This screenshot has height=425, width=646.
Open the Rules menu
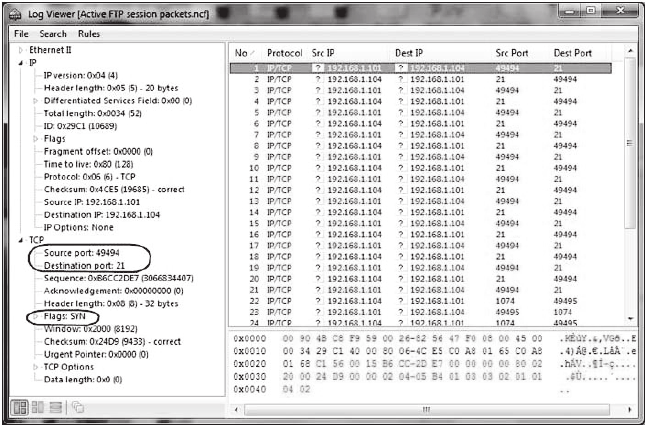(x=89, y=34)
